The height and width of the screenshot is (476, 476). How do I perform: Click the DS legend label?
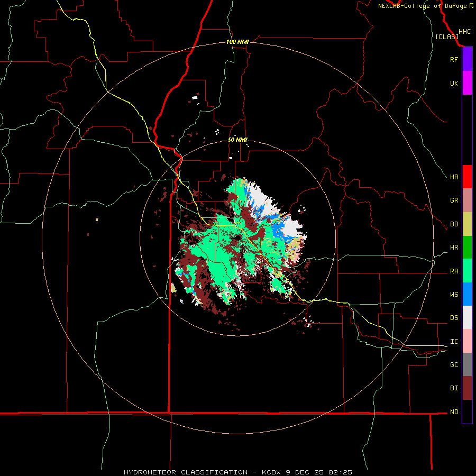454,317
